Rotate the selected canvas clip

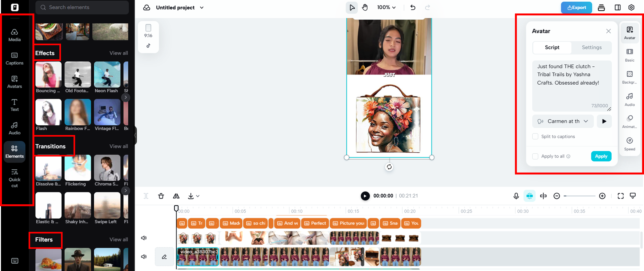[x=389, y=167]
